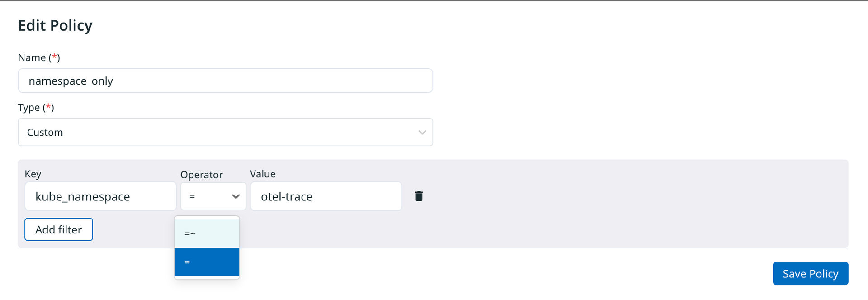The image size is (868, 300).
Task: Click the Value column label
Action: coord(263,174)
